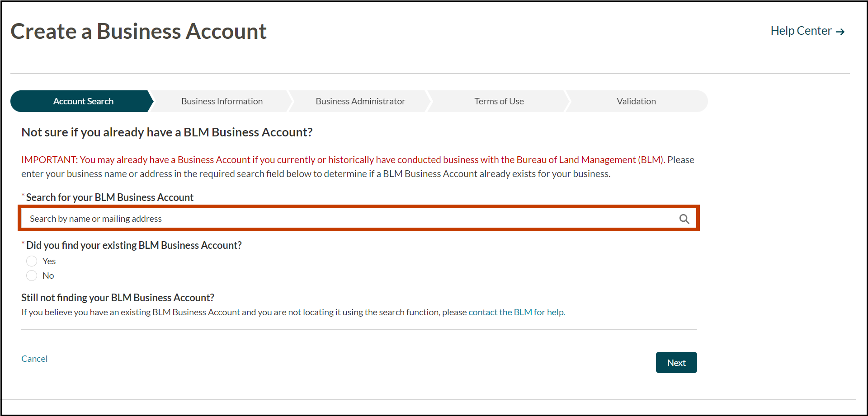Screen dimensions: 868x416
Task: Open the Business Information step
Action: 222,101
